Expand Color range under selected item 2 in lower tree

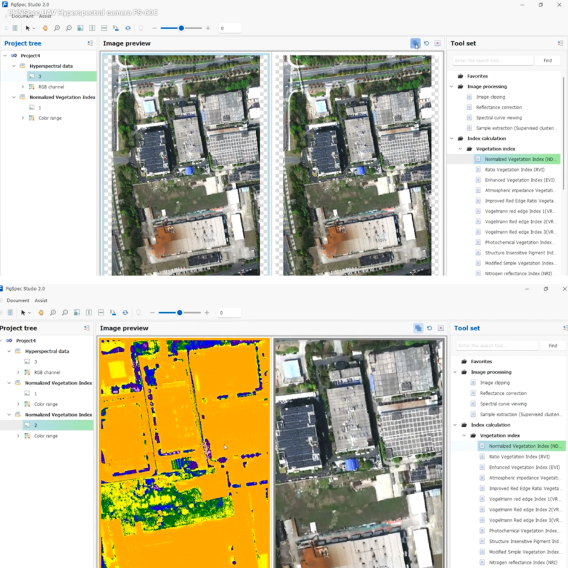18,436
